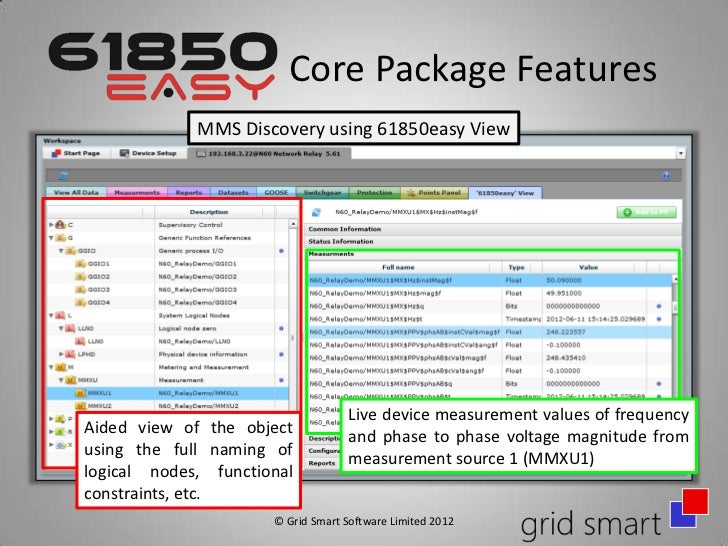Open the Protection tab
This screenshot has height=546, width=728.
pos(374,192)
